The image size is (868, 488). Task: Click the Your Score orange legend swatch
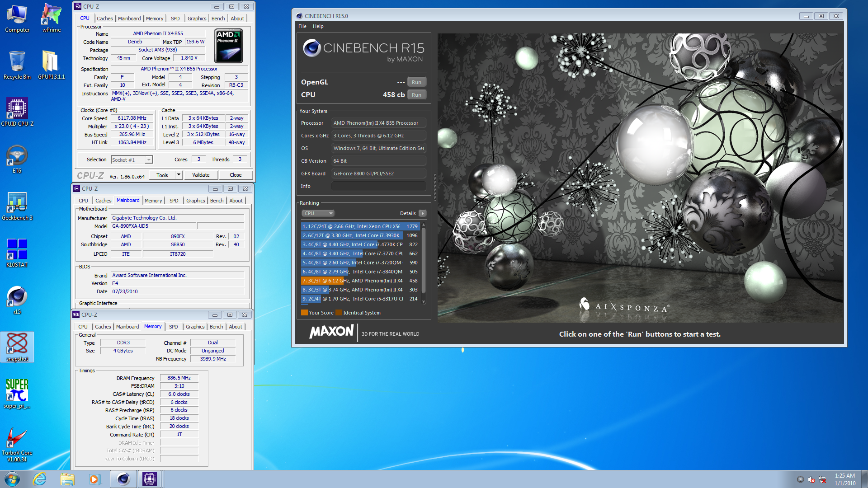tap(304, 313)
